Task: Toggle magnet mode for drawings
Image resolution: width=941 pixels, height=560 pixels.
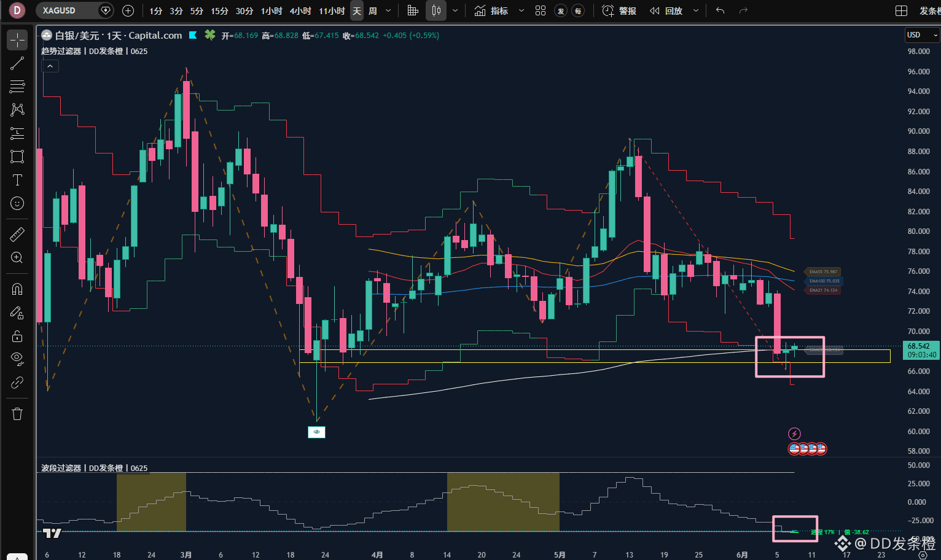Action: tap(17, 289)
